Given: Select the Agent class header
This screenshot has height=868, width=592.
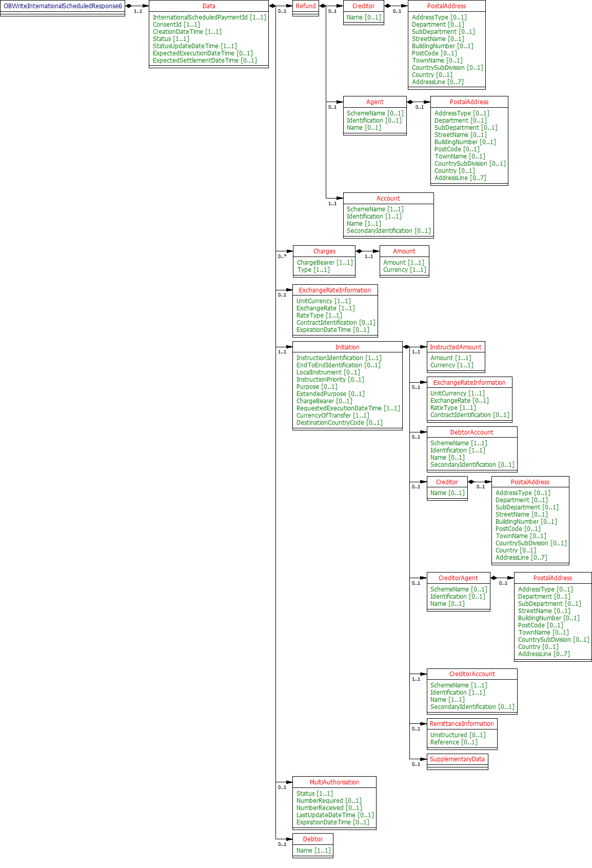Looking at the screenshot, I should click(374, 102).
